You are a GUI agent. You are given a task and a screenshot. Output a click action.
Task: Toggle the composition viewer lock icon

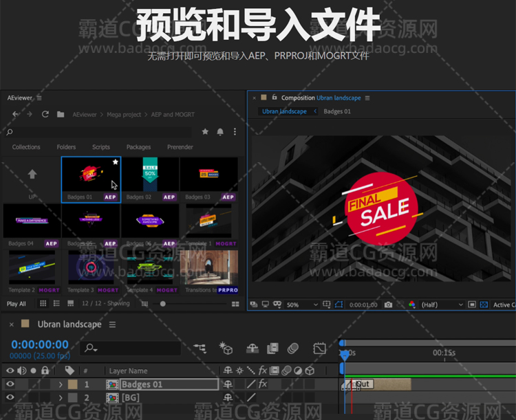275,98
